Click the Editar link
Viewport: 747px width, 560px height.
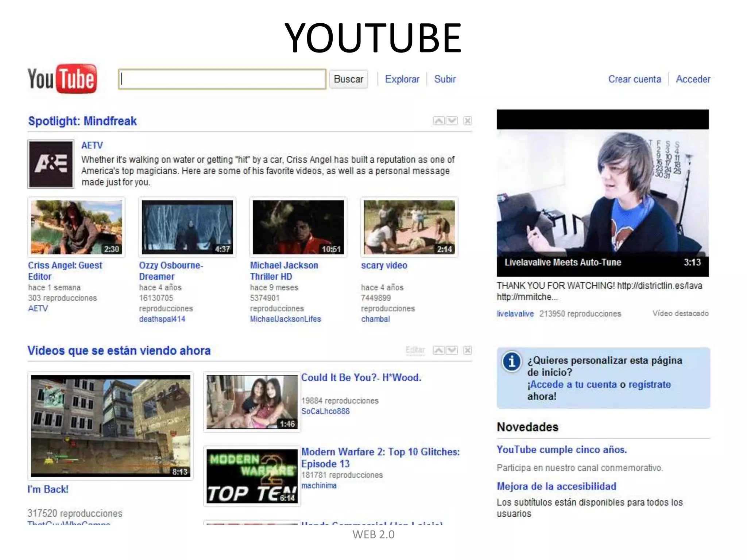click(415, 350)
